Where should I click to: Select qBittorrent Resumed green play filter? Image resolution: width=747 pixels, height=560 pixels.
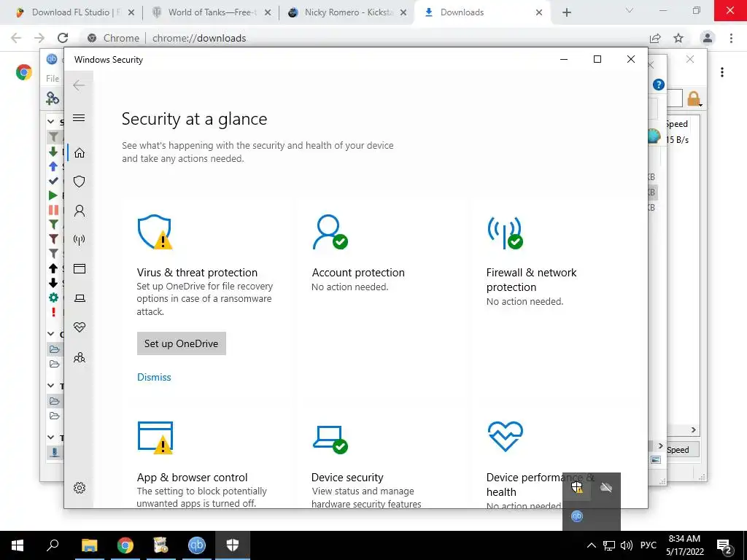(x=53, y=195)
